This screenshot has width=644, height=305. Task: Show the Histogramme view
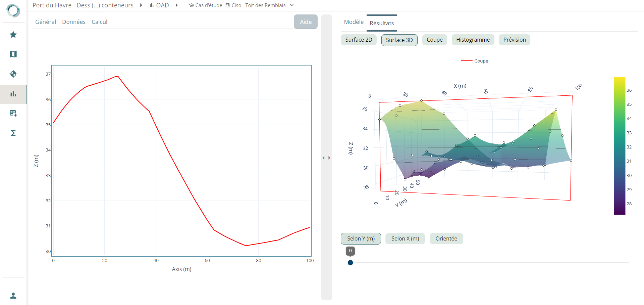click(x=473, y=40)
